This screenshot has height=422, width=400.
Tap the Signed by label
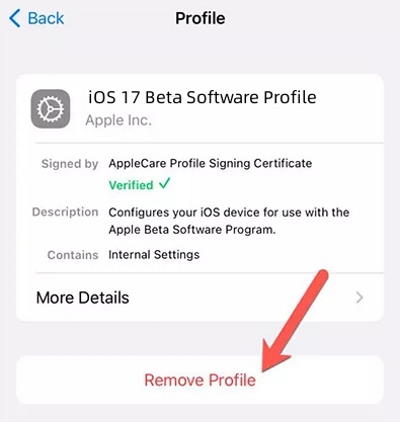70,164
